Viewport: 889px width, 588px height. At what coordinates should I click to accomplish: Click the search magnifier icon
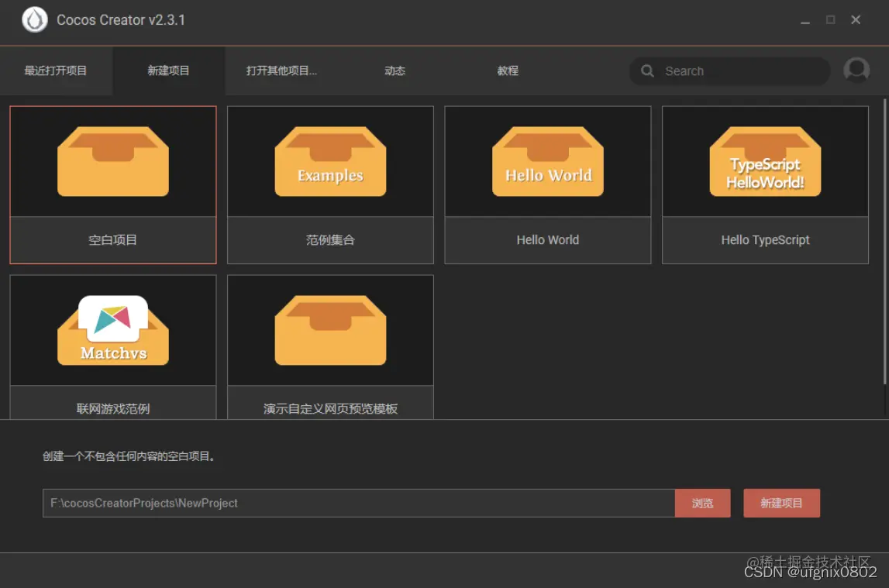pos(647,70)
